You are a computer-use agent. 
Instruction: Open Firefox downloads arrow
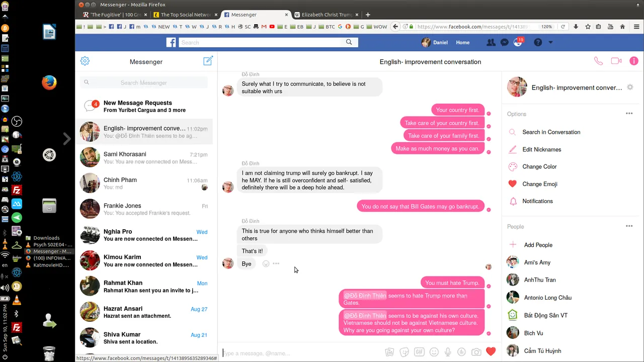pos(576,27)
